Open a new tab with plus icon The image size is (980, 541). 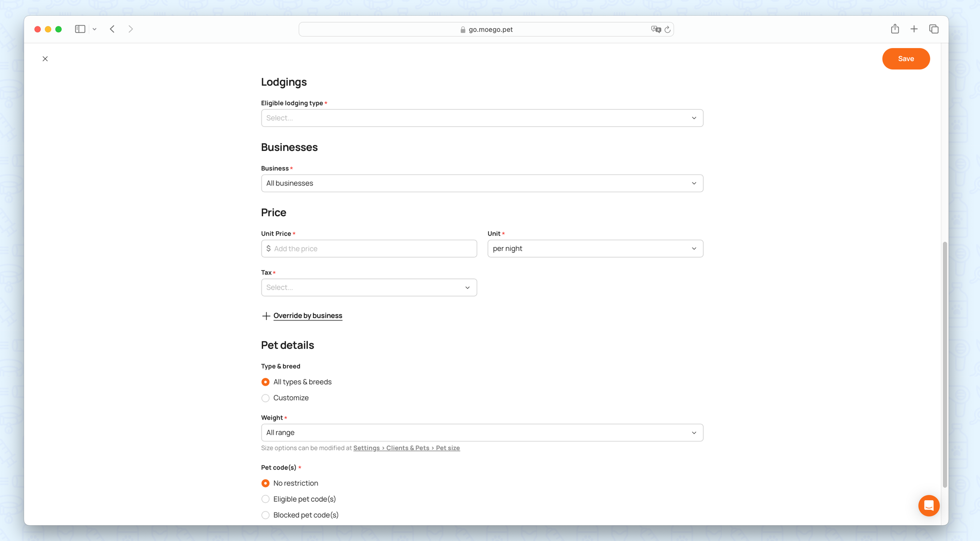pyautogui.click(x=914, y=29)
